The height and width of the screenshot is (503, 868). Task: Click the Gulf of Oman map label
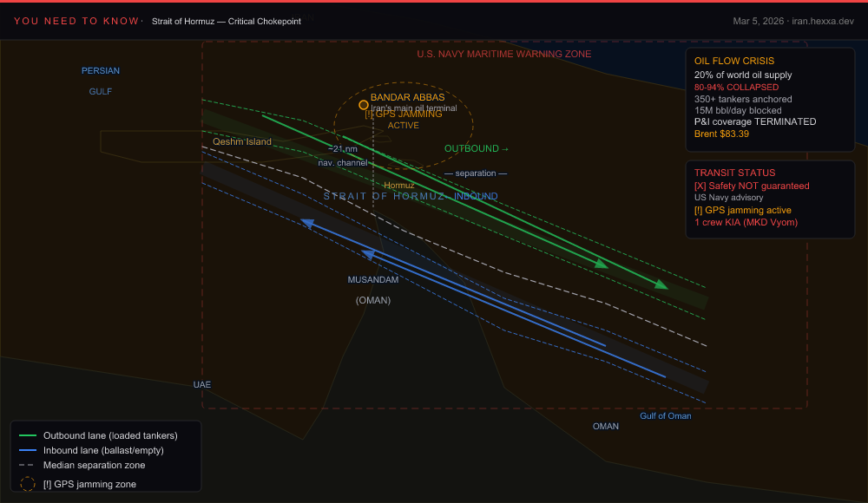click(666, 416)
